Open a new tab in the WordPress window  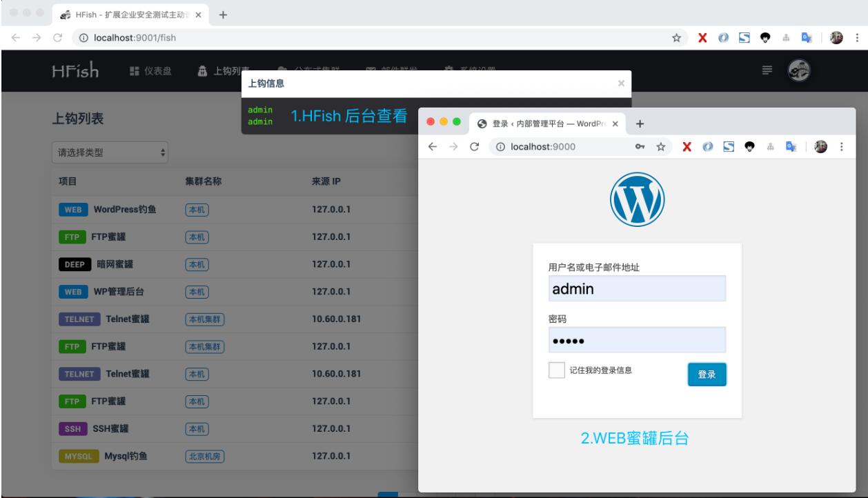click(640, 124)
